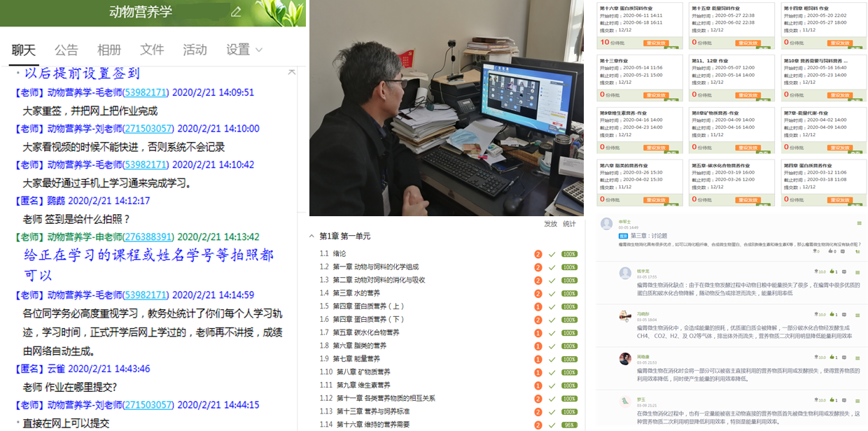The width and height of the screenshot is (868, 431).
Task: Toggle the green checkmark for 1.3 第二章
Action: click(x=552, y=281)
